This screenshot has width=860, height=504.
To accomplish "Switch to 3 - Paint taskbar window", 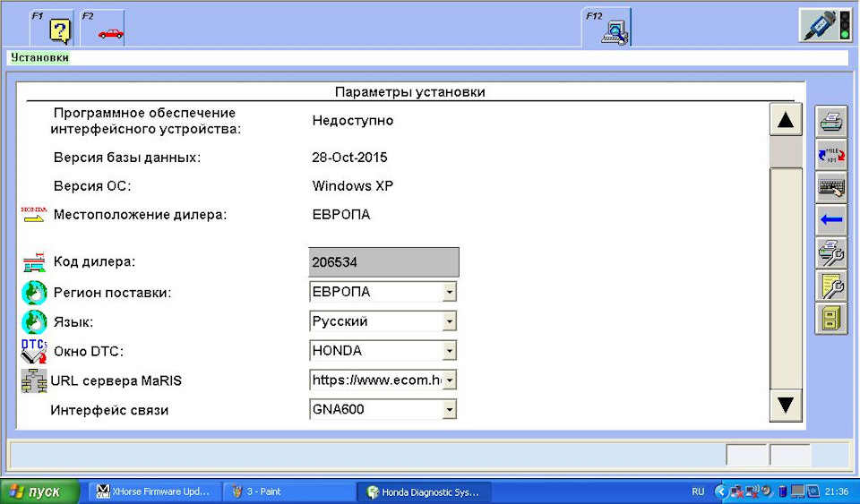I will point(289,491).
